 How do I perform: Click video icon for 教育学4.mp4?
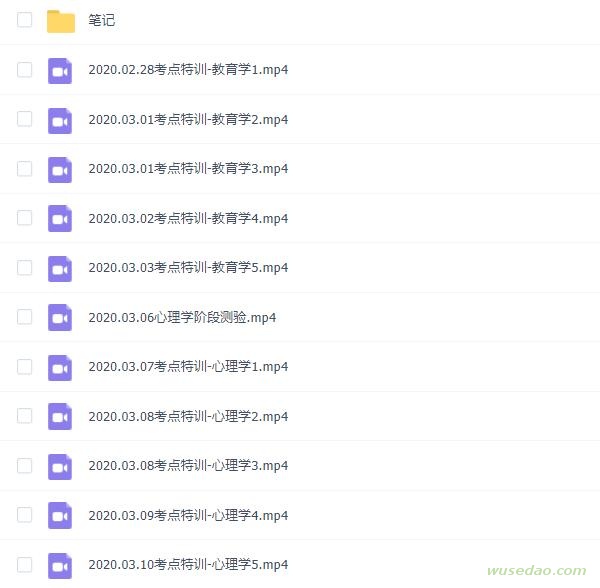click(x=60, y=218)
